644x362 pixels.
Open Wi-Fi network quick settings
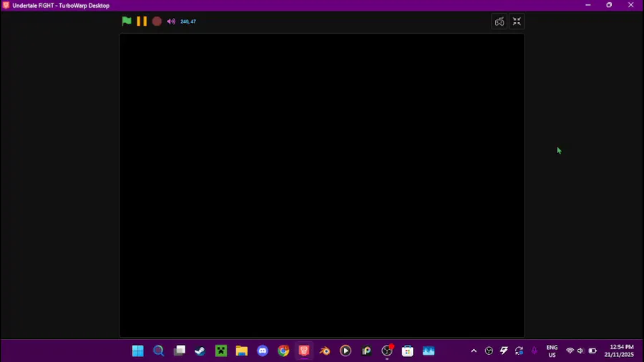570,351
